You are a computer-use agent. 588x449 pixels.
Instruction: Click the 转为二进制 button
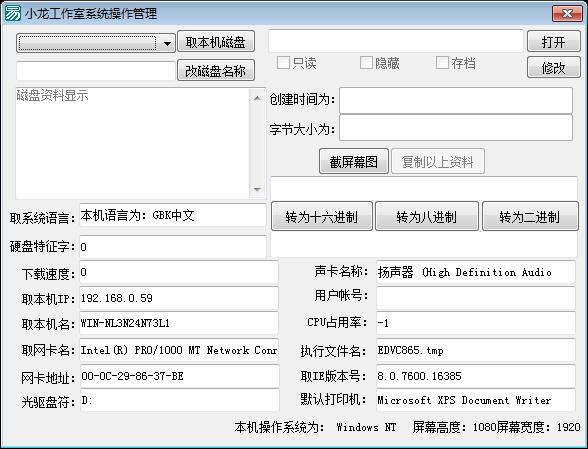coord(530,216)
